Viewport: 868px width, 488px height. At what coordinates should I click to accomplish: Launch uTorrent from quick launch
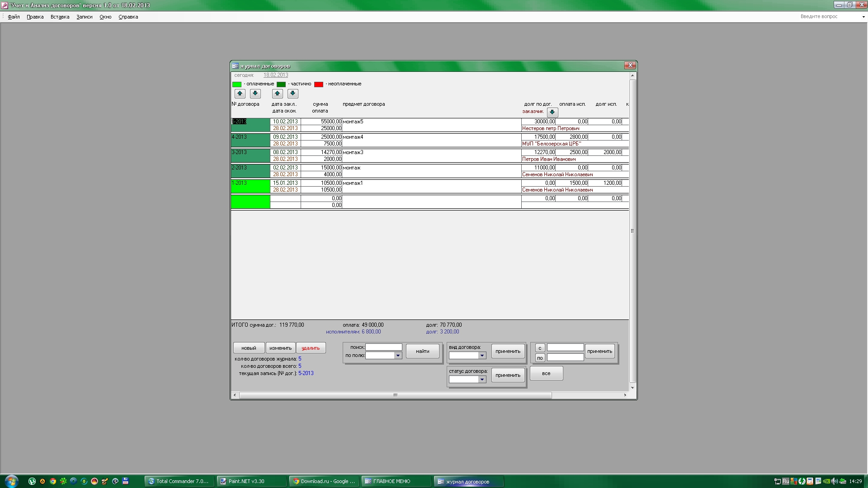click(32, 481)
